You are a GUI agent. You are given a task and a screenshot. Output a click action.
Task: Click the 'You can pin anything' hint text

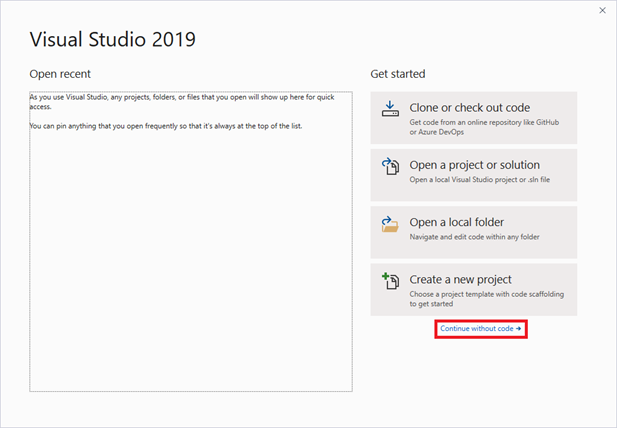pos(166,126)
